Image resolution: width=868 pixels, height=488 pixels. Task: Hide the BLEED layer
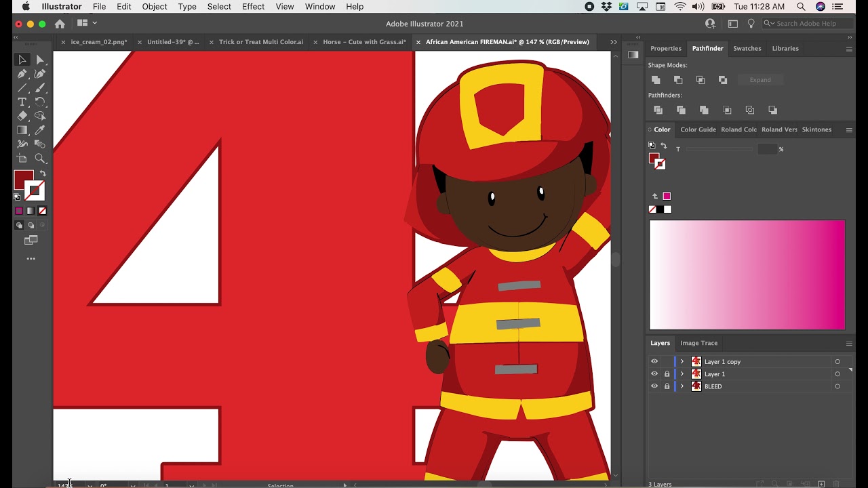coord(654,386)
